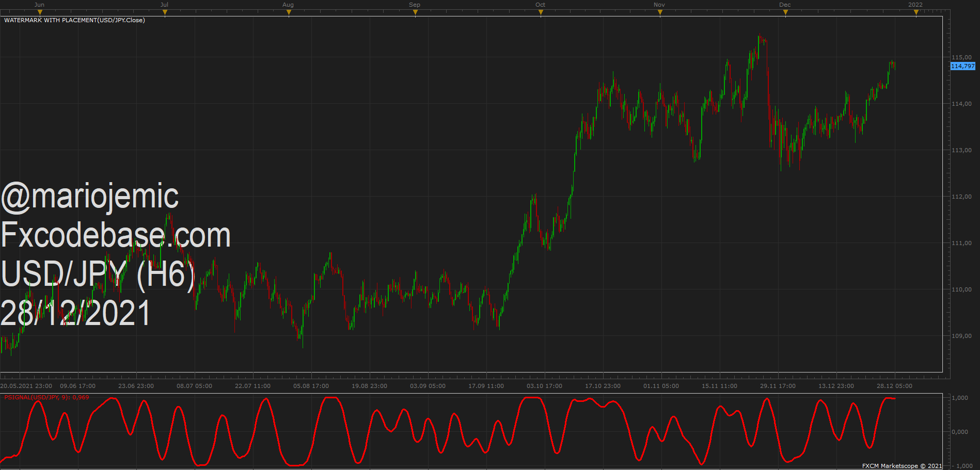Click the end of the red PSIGNAL line
The image size is (980, 470).
(x=895, y=398)
